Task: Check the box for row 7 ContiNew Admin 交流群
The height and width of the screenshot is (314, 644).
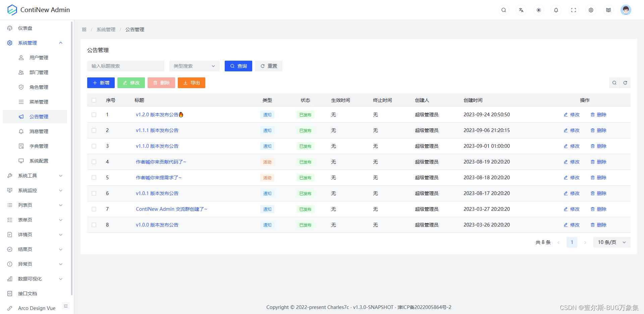Action: point(94,209)
